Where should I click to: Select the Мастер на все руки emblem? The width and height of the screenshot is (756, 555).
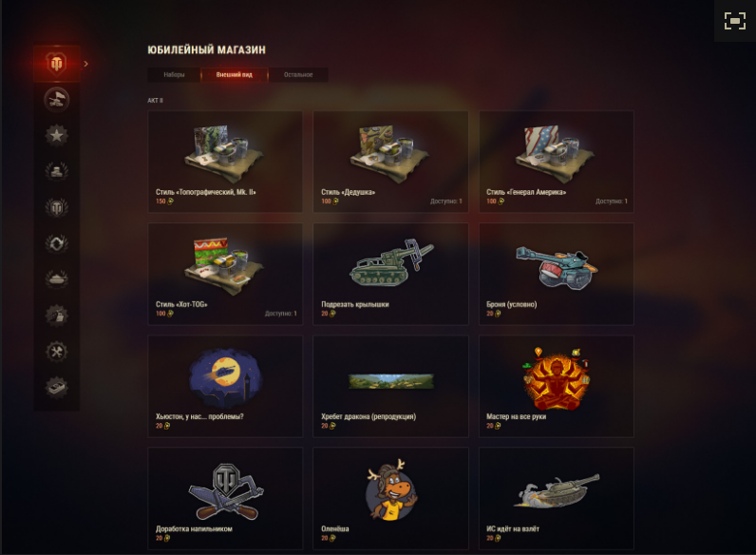[557, 386]
